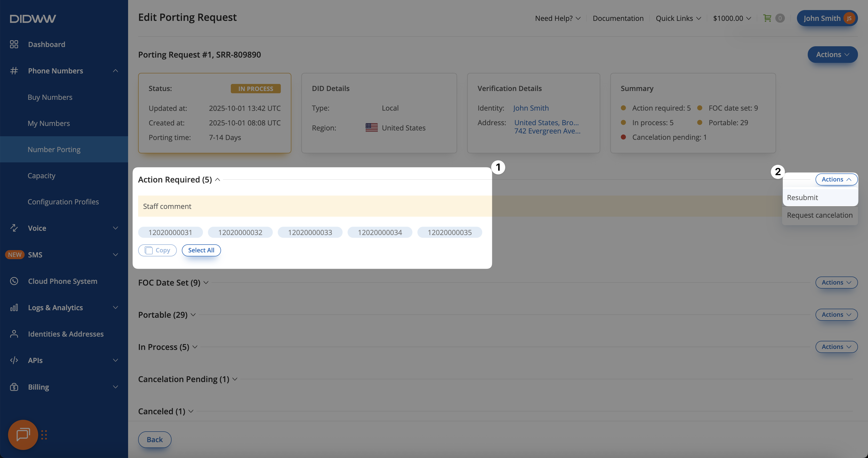Open the Dashboard grid icon
Screen dimensions: 868x458
(x=14, y=44)
